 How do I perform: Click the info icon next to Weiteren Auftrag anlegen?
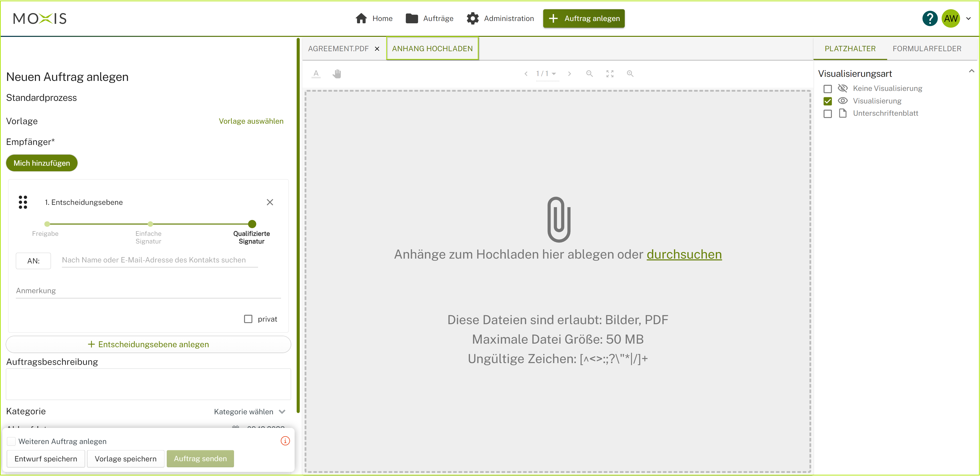click(x=285, y=441)
